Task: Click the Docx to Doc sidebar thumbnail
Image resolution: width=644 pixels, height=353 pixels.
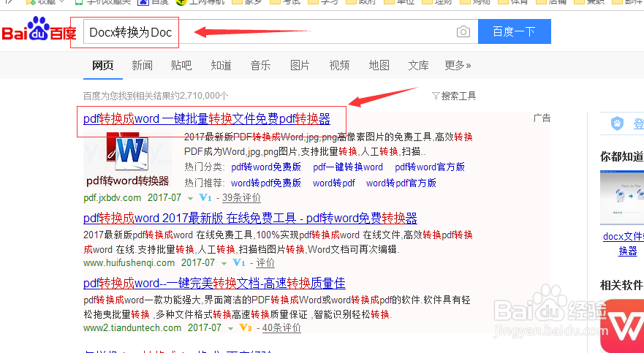Action: tap(622, 198)
